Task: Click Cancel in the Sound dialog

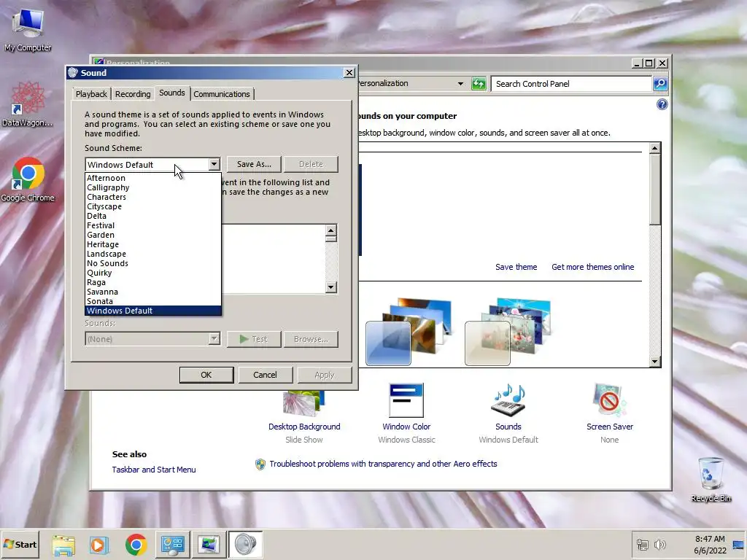Action: click(265, 375)
